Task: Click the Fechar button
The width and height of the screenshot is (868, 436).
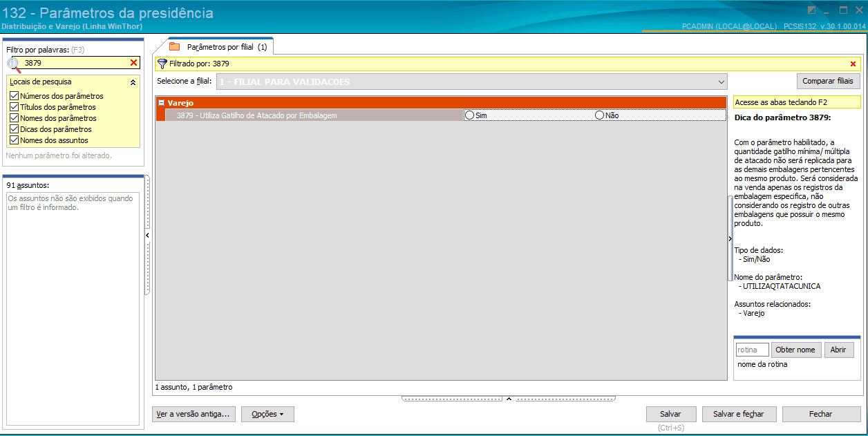Action: [821, 414]
